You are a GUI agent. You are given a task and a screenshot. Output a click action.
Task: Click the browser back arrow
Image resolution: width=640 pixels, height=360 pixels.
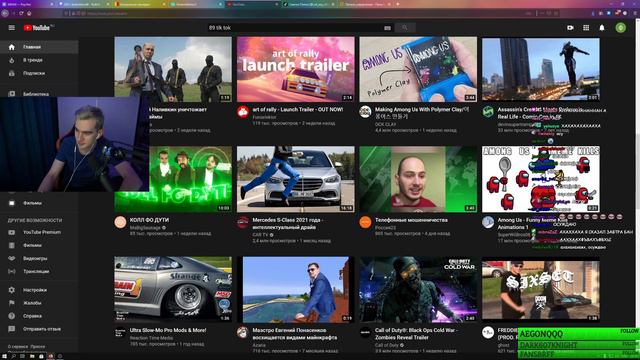5,13
